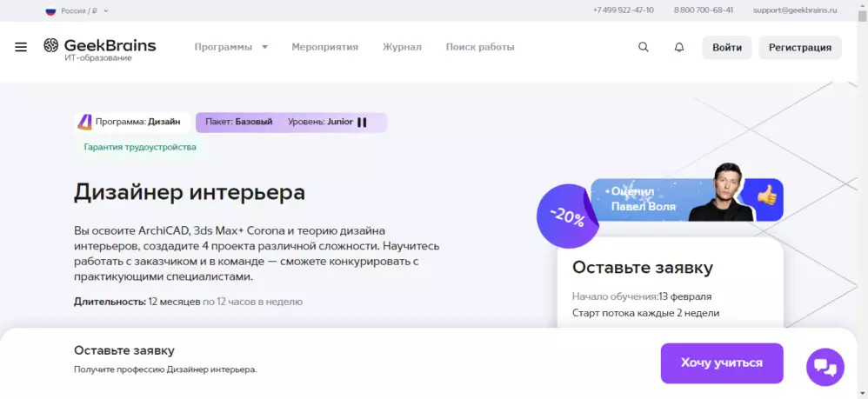Viewport: 868px width, 399px height.
Task: Click the Получите профессию Дизайнер интерьера text
Action: click(165, 369)
